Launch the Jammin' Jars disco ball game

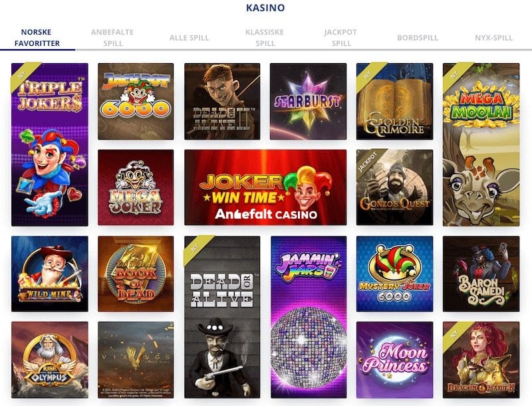tap(309, 317)
